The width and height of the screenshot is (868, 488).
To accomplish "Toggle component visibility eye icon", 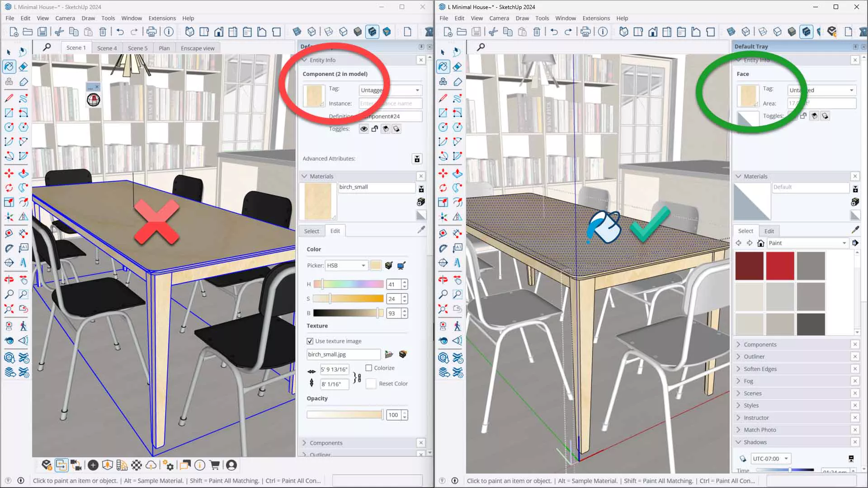I will [x=363, y=129].
